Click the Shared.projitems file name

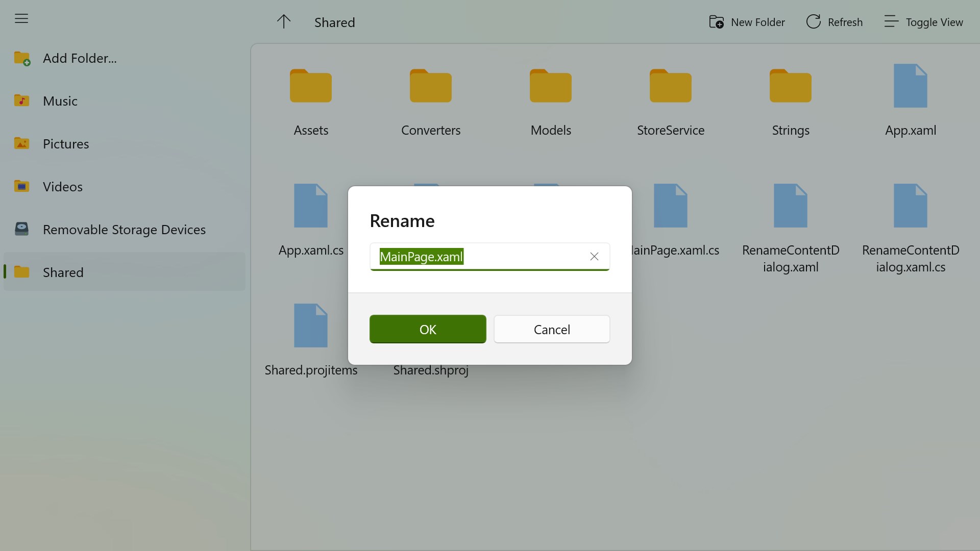311,370
